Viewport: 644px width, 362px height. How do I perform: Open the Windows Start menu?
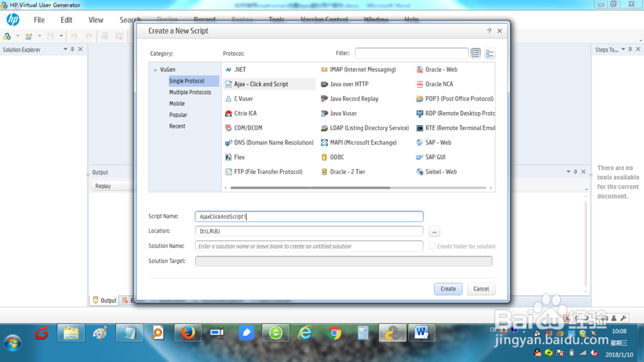(x=13, y=342)
